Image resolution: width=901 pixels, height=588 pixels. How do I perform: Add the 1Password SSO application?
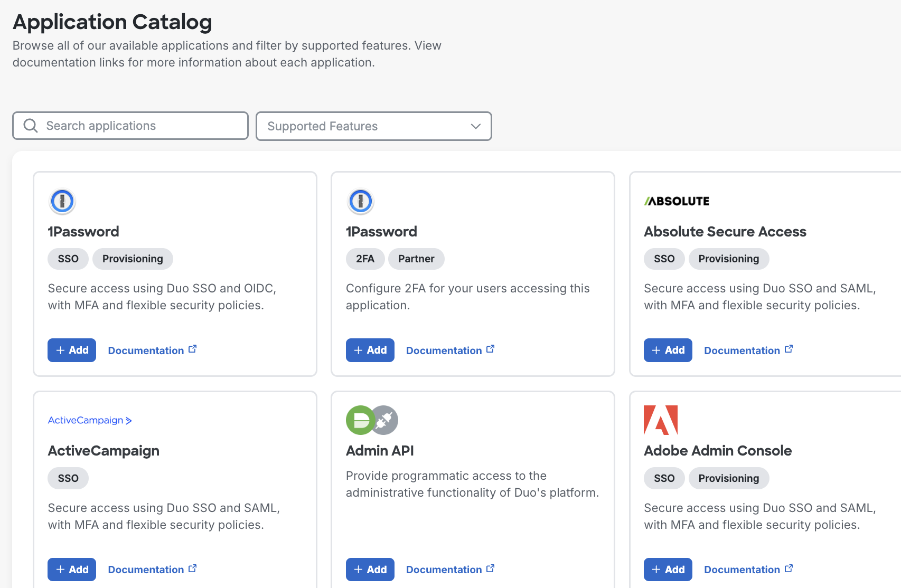click(72, 350)
